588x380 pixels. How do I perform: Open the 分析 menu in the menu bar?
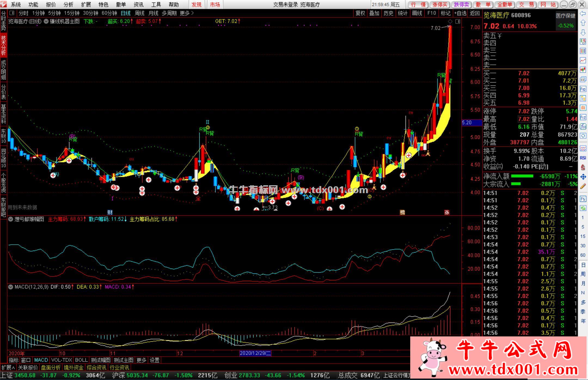pos(68,5)
